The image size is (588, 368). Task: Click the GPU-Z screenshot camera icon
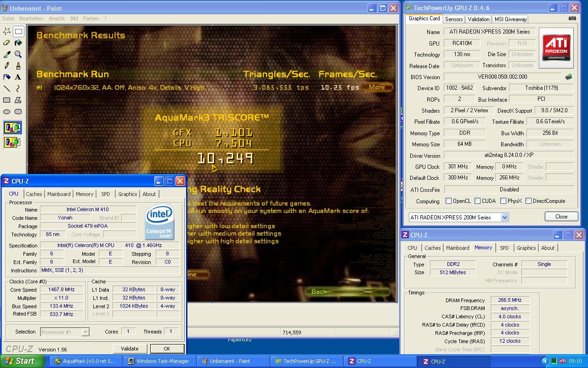572,18
